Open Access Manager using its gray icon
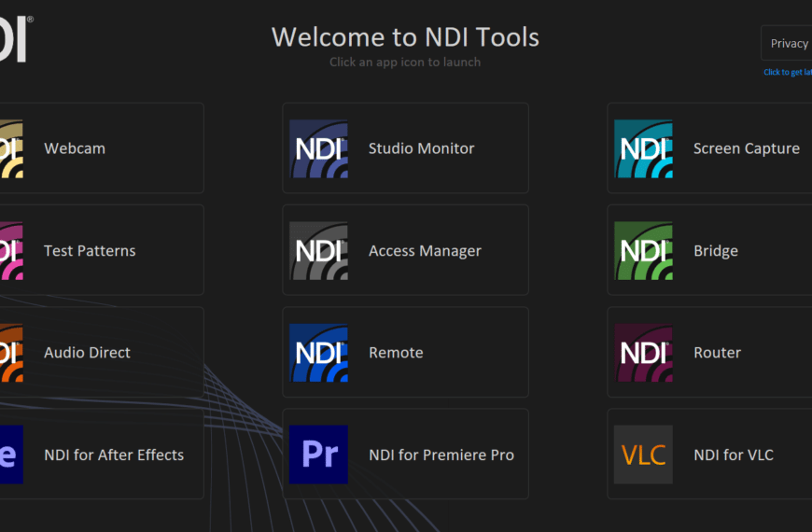This screenshot has width=812, height=532. point(318,251)
